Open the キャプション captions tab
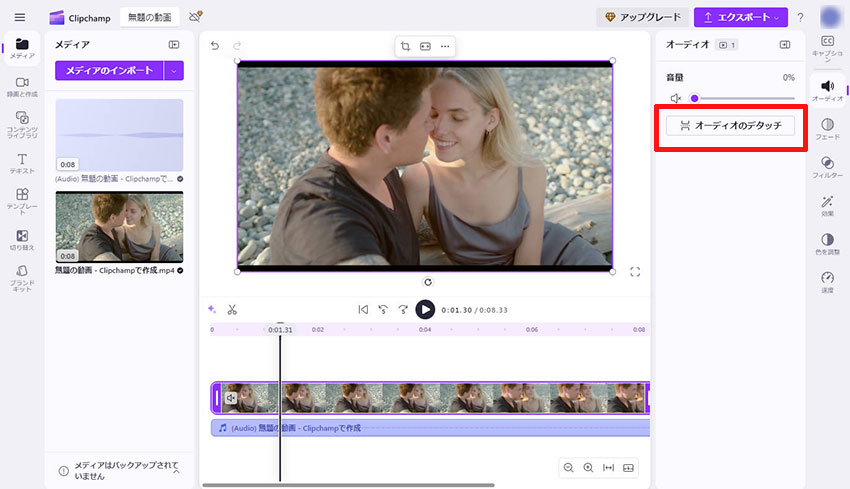850x489 pixels. [827, 48]
